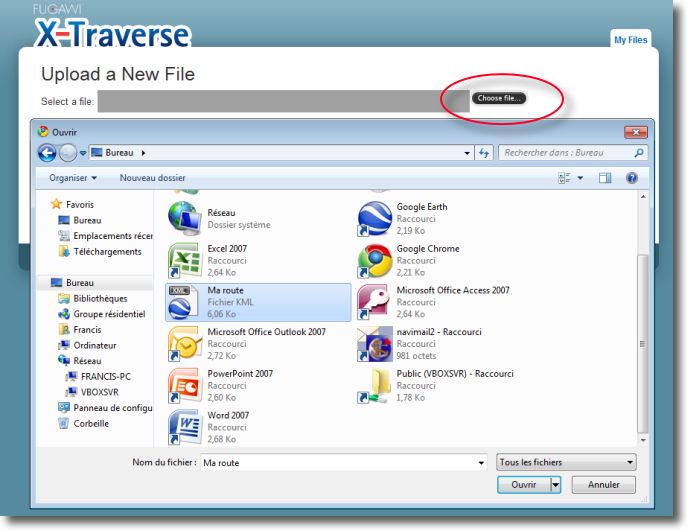Select the Word 2007 shortcut icon
The height and width of the screenshot is (530, 687).
point(184,427)
